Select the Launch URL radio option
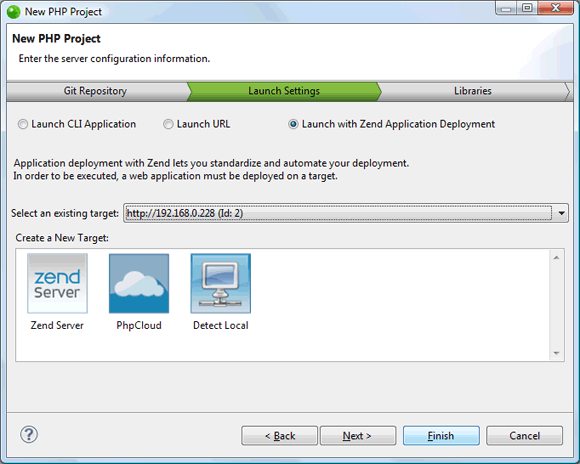580x464 pixels. (x=168, y=124)
